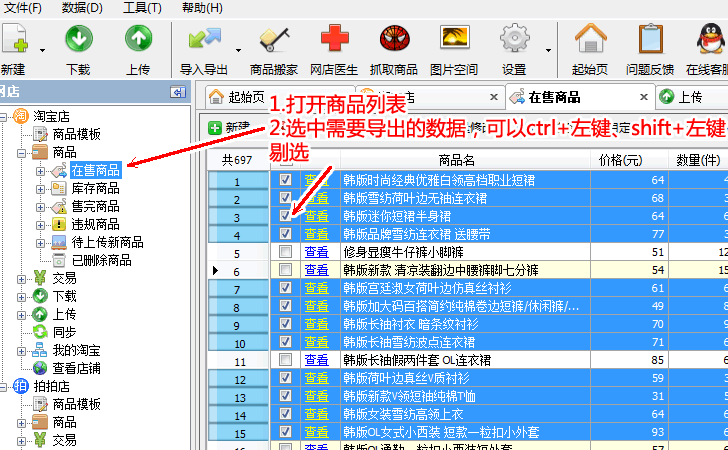Uncheck the checkbox in row 7
The image size is (728, 450).
click(285, 287)
